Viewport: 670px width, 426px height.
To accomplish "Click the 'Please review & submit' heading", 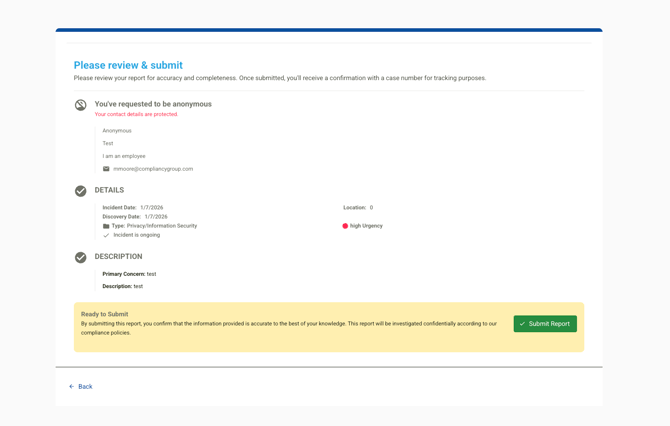I will pos(128,65).
